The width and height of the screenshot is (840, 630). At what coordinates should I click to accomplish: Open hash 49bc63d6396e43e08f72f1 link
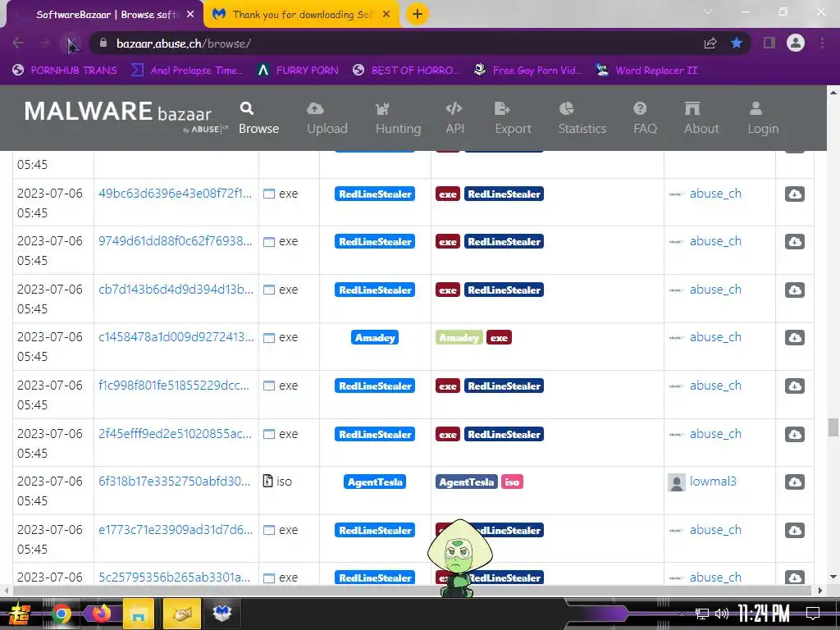176,194
